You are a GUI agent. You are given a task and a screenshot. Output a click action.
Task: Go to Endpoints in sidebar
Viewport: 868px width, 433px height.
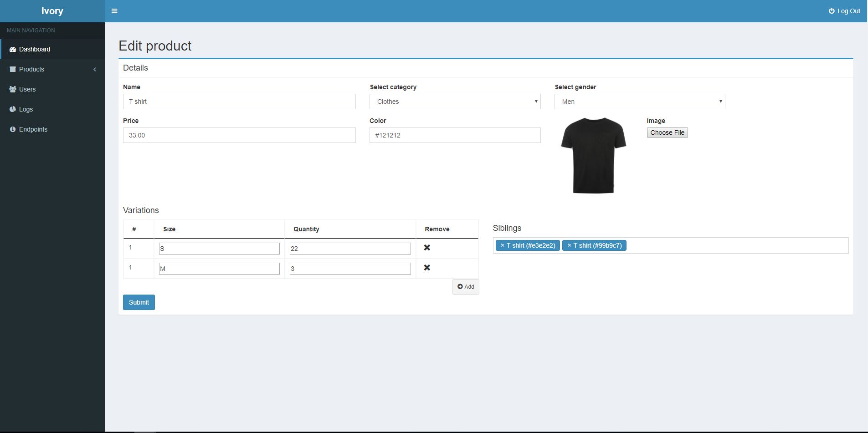[x=33, y=129]
